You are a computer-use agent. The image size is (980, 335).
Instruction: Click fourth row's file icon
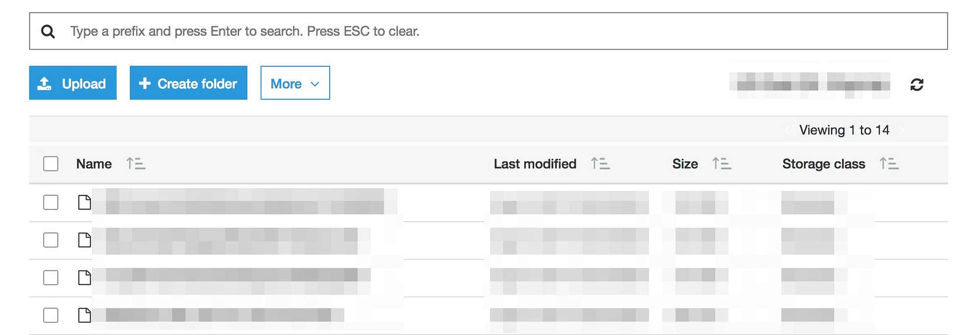[85, 315]
